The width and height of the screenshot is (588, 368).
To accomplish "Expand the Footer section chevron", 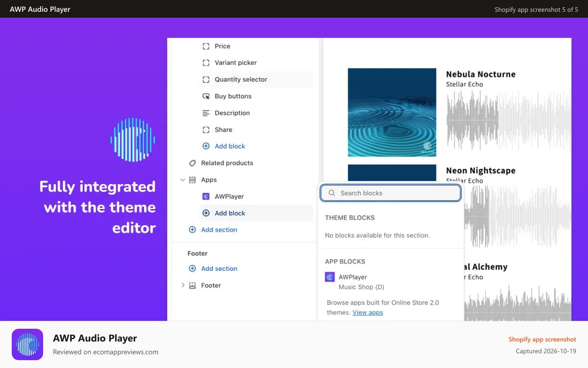I will [x=182, y=285].
